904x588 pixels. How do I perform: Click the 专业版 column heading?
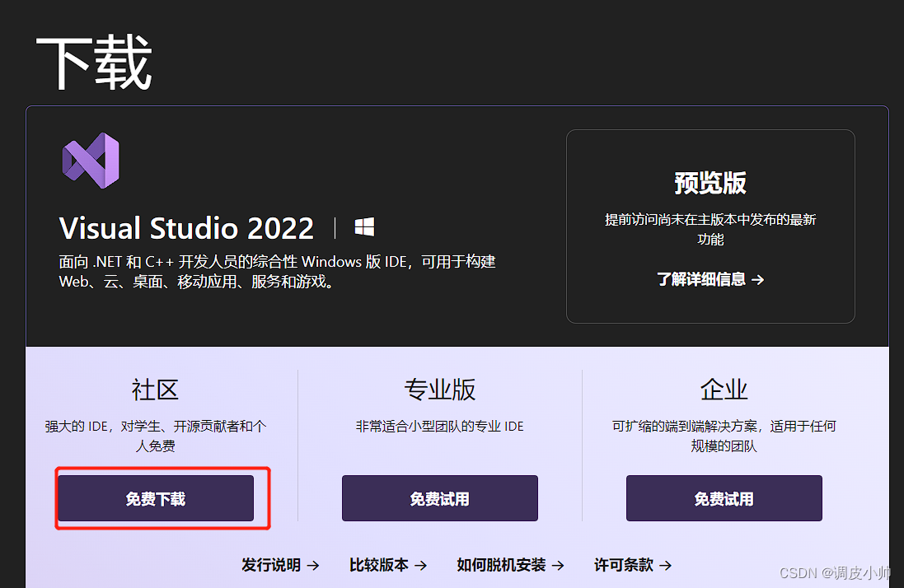pos(439,390)
